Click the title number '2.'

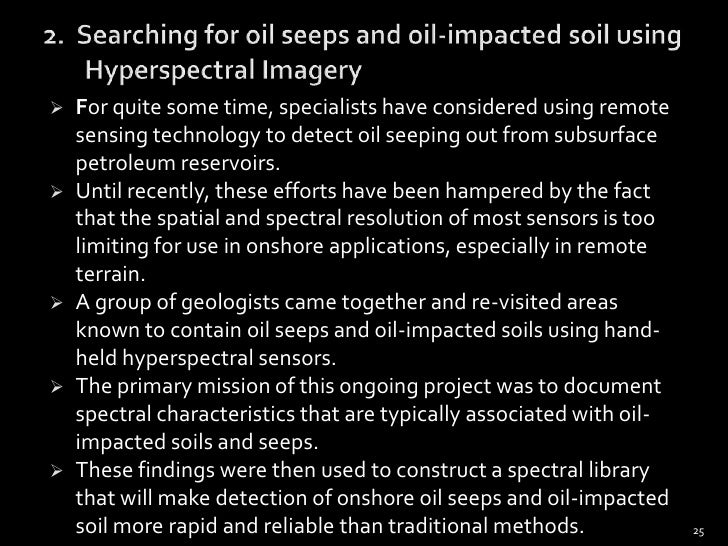54,37
